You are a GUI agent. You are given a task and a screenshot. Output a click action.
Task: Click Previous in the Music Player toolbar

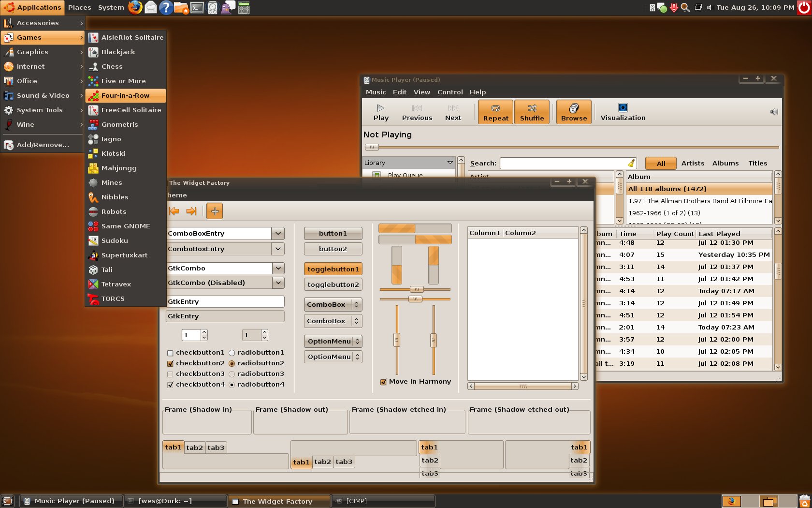click(x=417, y=112)
